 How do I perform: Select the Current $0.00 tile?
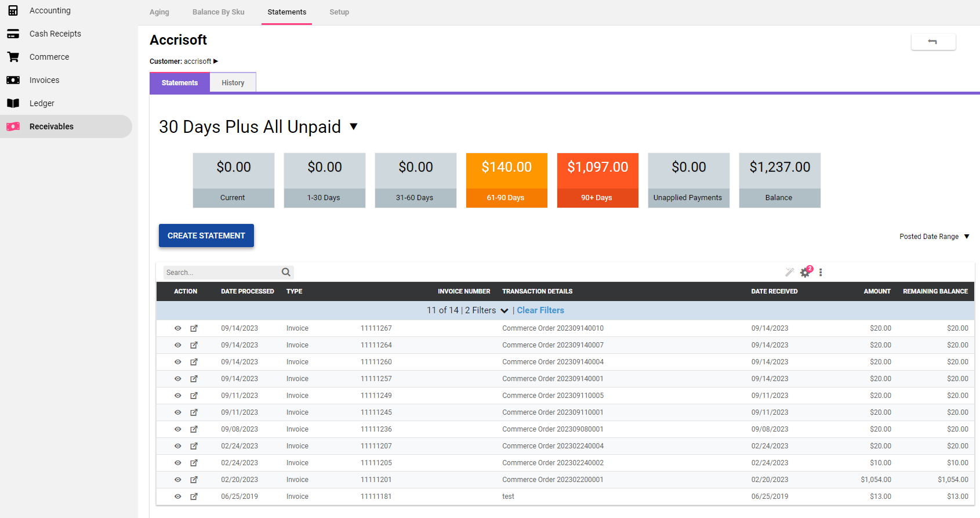click(234, 180)
